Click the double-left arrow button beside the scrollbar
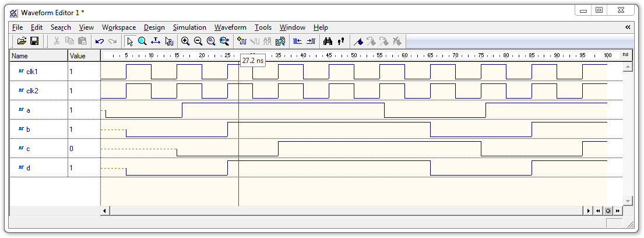Image resolution: width=644 pixels, height=238 pixels. tap(598, 211)
